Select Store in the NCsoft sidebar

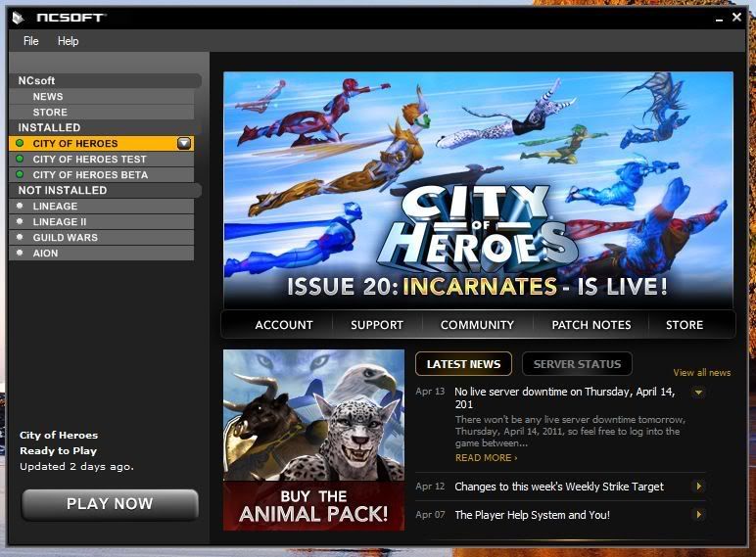click(x=101, y=112)
